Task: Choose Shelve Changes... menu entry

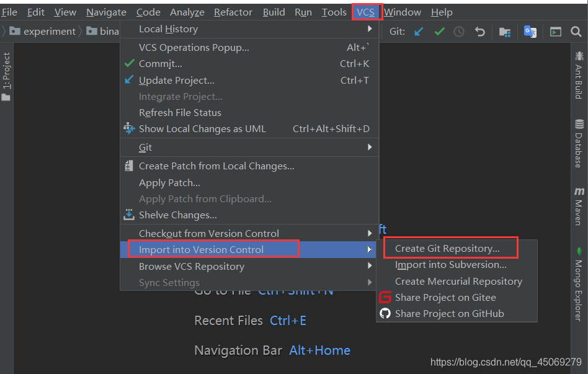Action: tap(249, 215)
